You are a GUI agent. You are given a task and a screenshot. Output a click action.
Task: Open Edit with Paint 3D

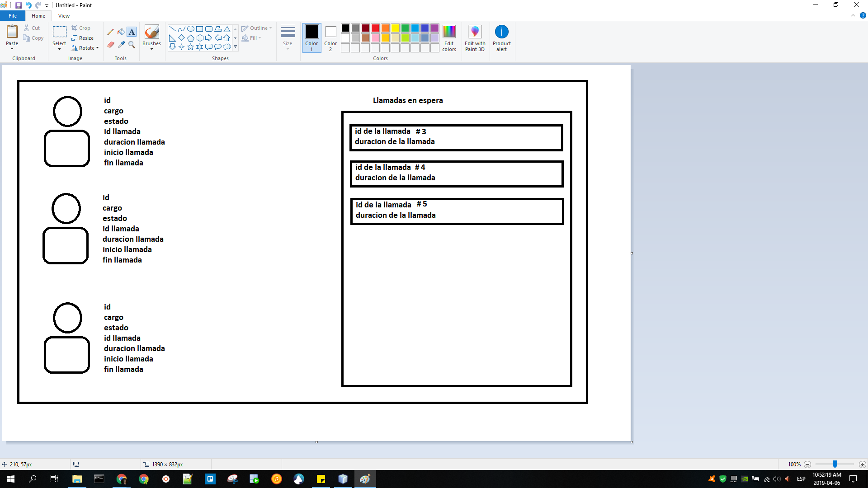tap(475, 38)
